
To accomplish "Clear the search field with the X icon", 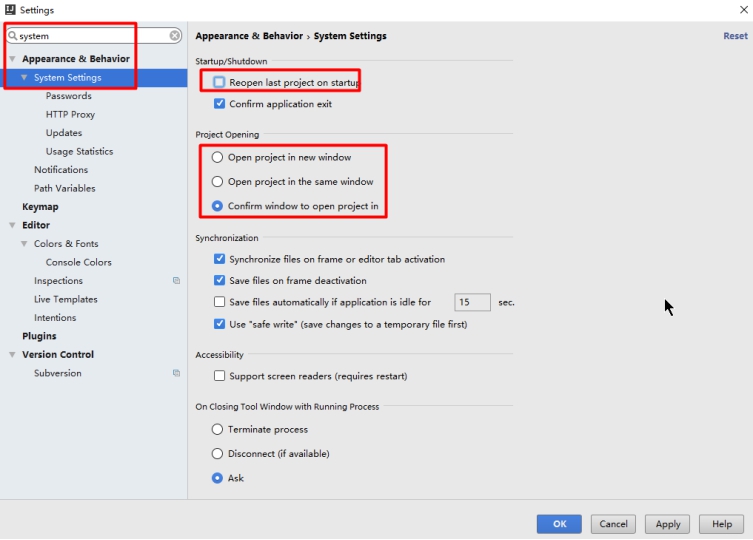I will (x=175, y=36).
